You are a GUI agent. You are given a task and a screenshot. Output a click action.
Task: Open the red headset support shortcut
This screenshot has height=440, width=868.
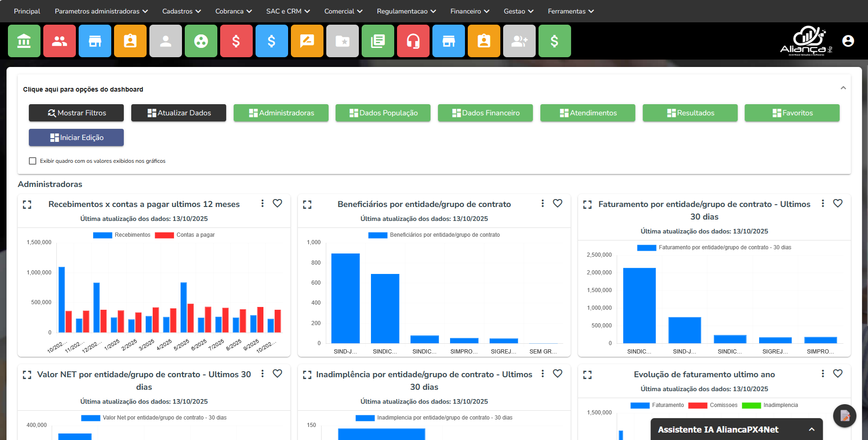[x=413, y=41]
